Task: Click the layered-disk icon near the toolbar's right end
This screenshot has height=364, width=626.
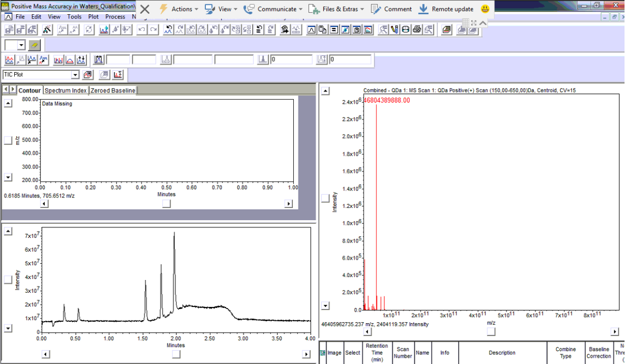Action: click(x=446, y=29)
